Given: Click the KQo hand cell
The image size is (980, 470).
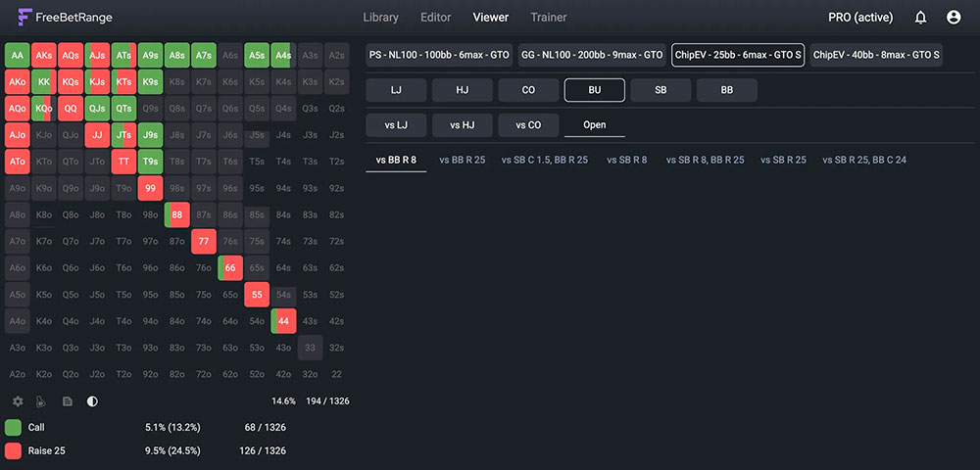Looking at the screenshot, I should coord(44,108).
